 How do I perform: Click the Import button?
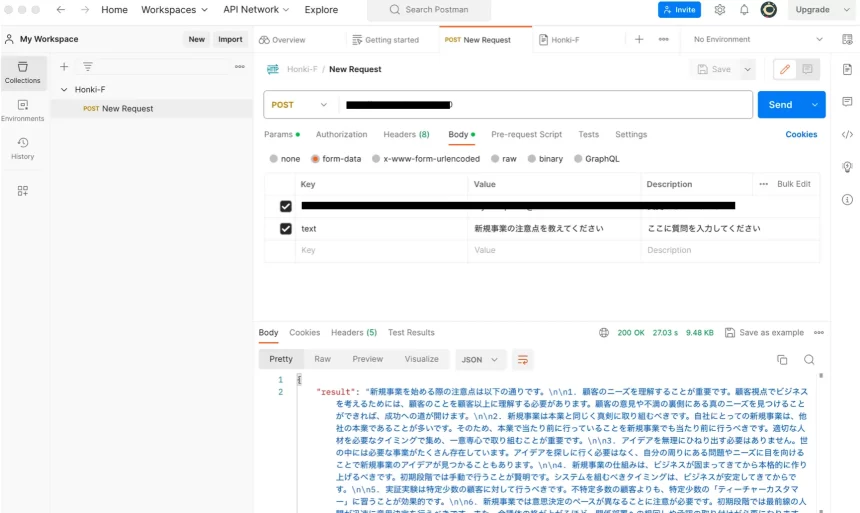(x=230, y=40)
